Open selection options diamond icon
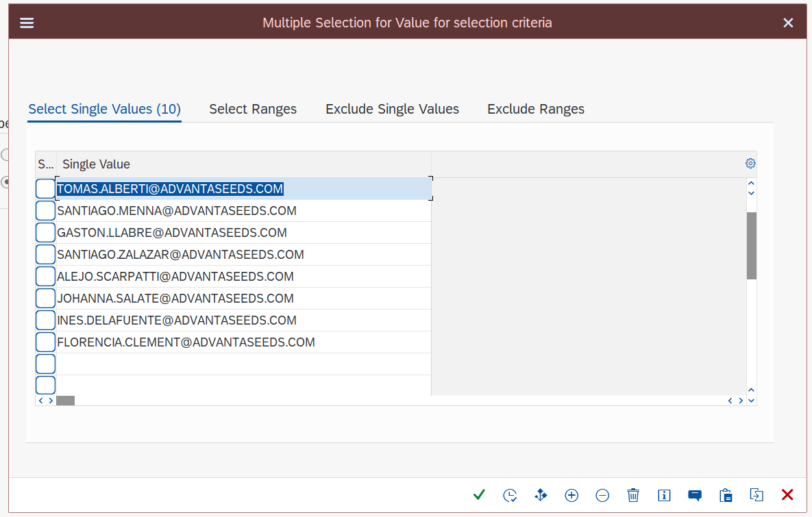Image resolution: width=812 pixels, height=517 pixels. click(x=541, y=495)
